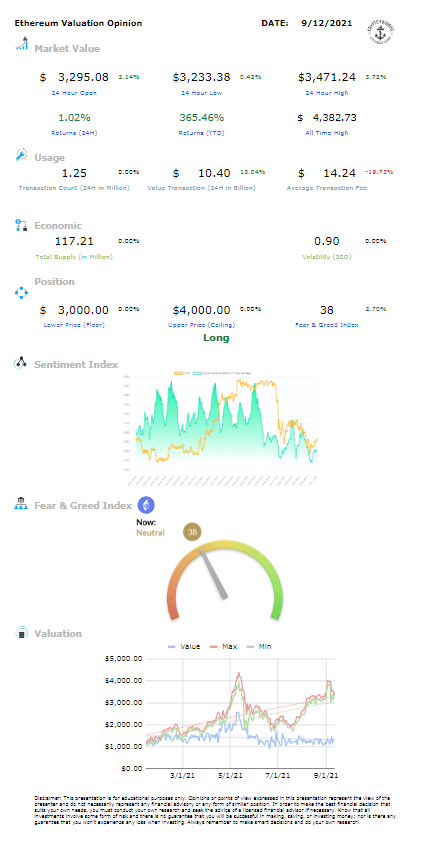Viewport: 433px width, 846px height.
Task: Click the orange Price legend swatch
Action: click(178, 372)
